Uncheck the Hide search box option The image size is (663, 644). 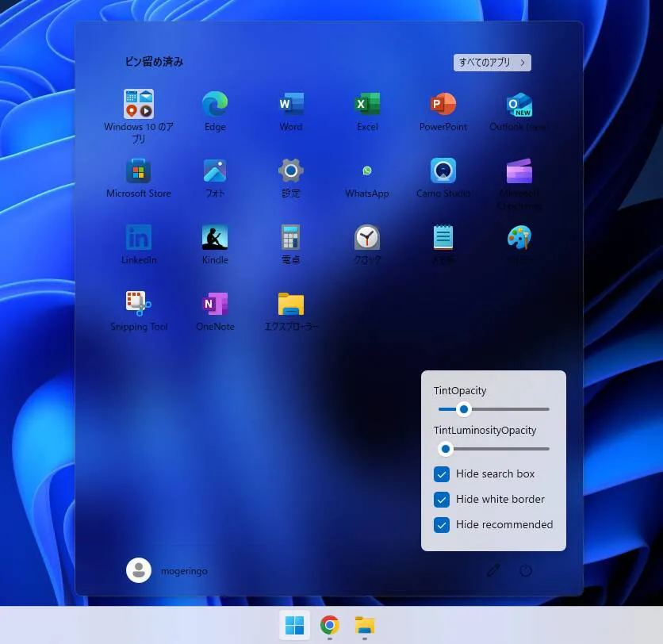pyautogui.click(x=442, y=474)
